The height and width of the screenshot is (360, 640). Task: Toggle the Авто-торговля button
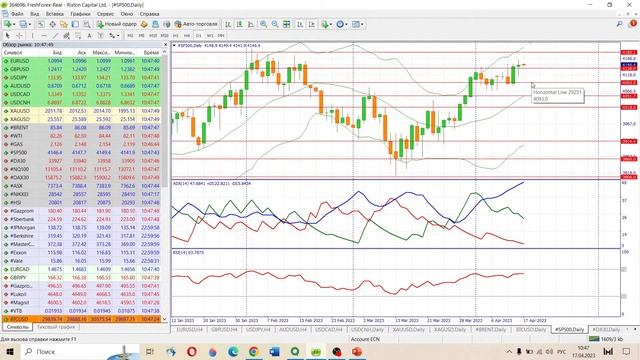pos(196,24)
